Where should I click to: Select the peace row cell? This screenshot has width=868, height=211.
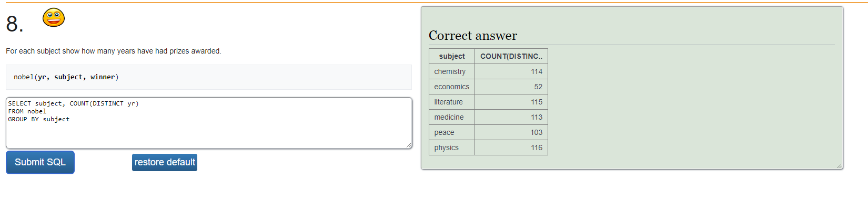pyautogui.click(x=452, y=132)
